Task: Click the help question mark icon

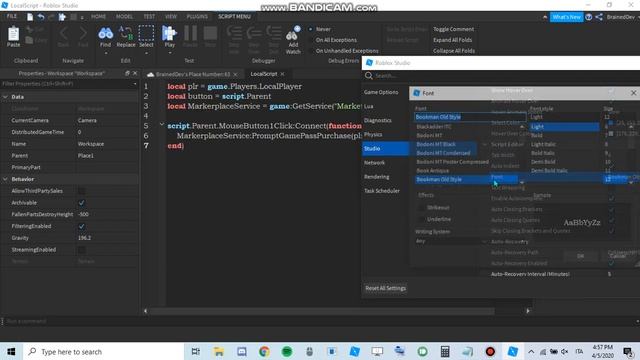Action: (589, 17)
